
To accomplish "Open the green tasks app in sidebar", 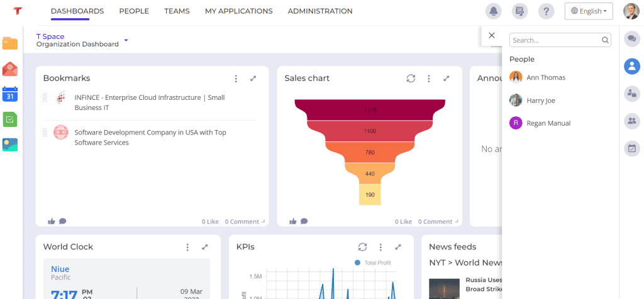I will (x=10, y=119).
